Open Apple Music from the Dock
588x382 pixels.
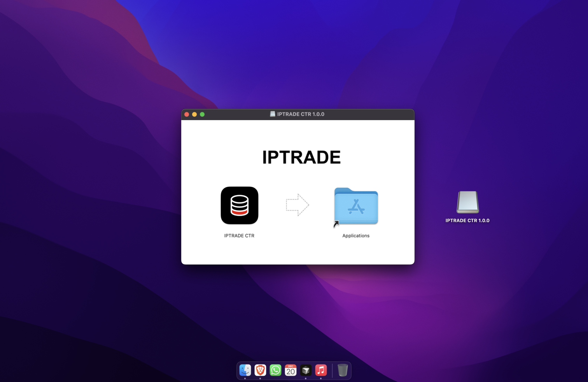[321, 370]
